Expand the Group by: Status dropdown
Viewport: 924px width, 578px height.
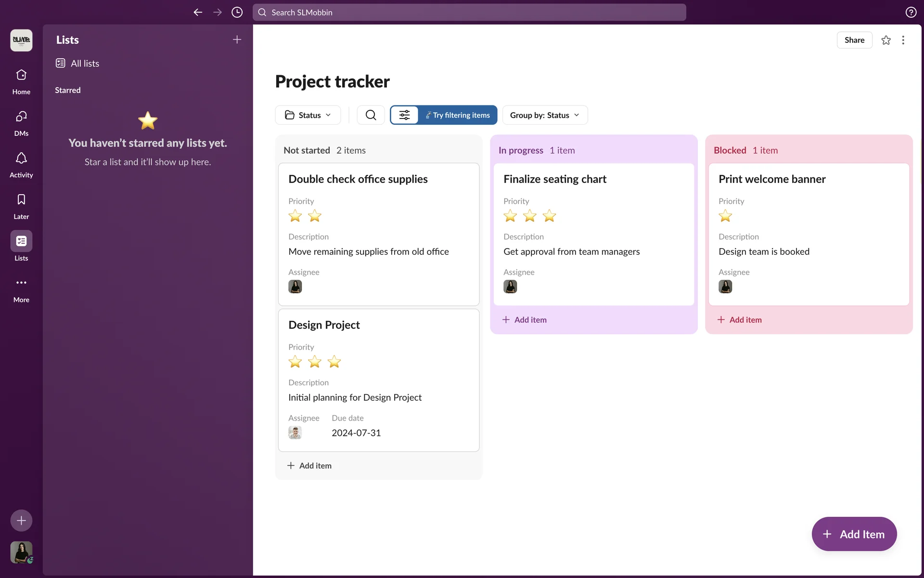point(545,115)
